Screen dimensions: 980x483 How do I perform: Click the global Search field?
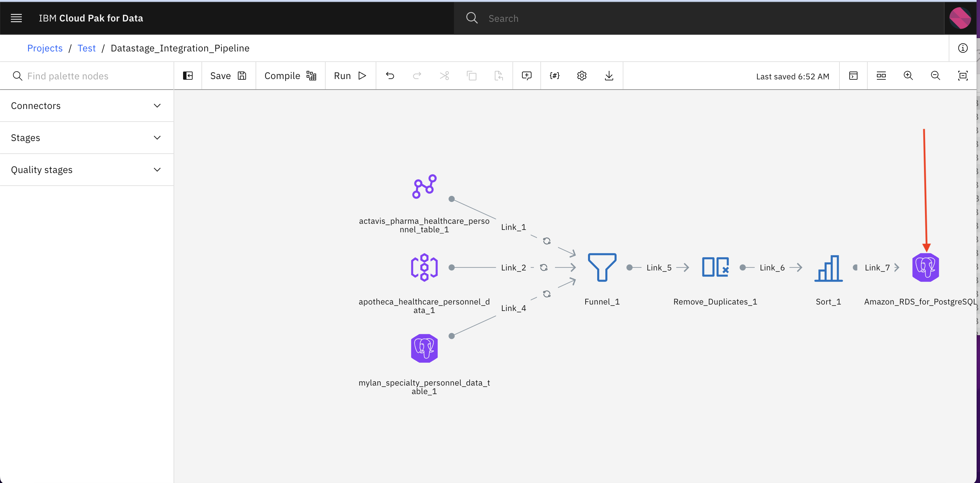pyautogui.click(x=699, y=18)
